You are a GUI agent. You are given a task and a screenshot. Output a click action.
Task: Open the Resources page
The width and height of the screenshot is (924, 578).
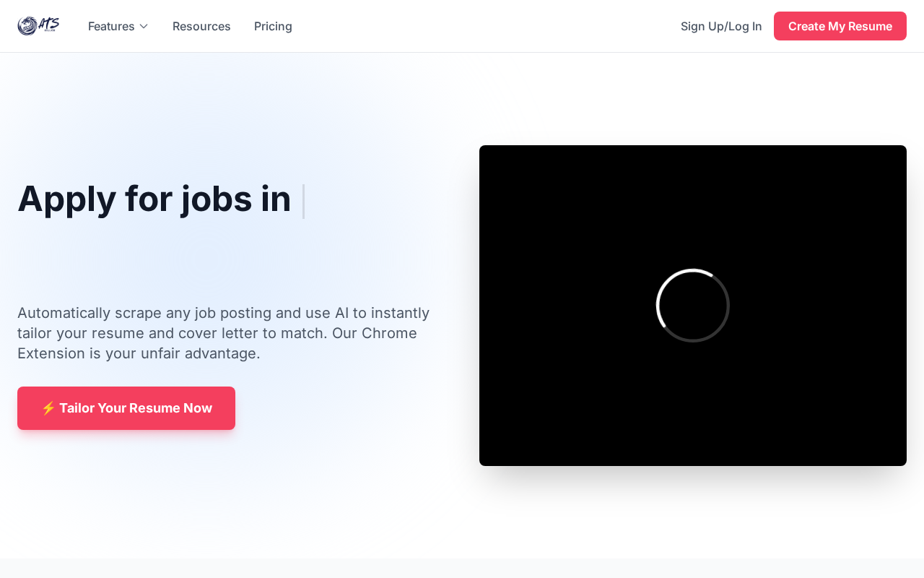pyautogui.click(x=201, y=26)
